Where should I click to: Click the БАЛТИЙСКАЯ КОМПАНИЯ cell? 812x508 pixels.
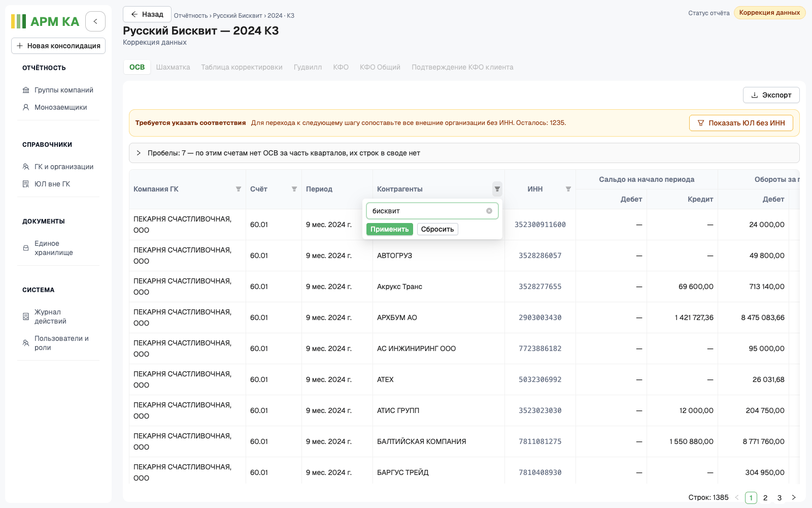(438, 441)
